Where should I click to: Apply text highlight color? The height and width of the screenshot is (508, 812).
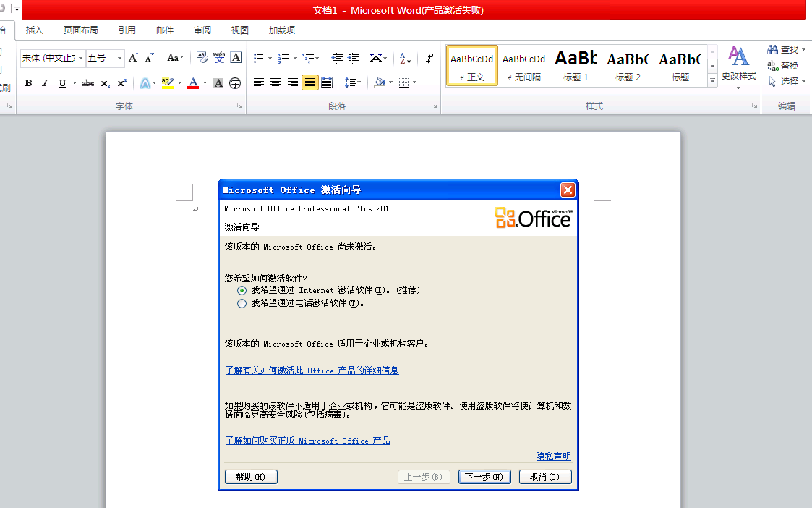167,83
